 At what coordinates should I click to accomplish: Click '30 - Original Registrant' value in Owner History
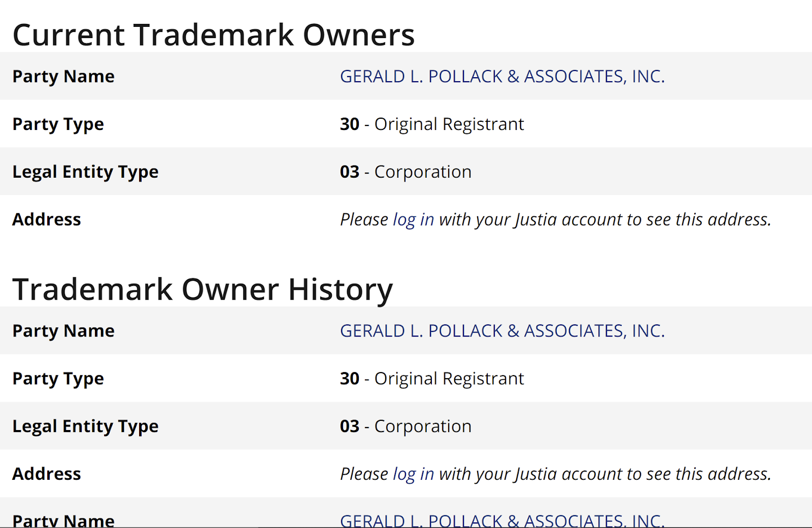[x=432, y=379]
